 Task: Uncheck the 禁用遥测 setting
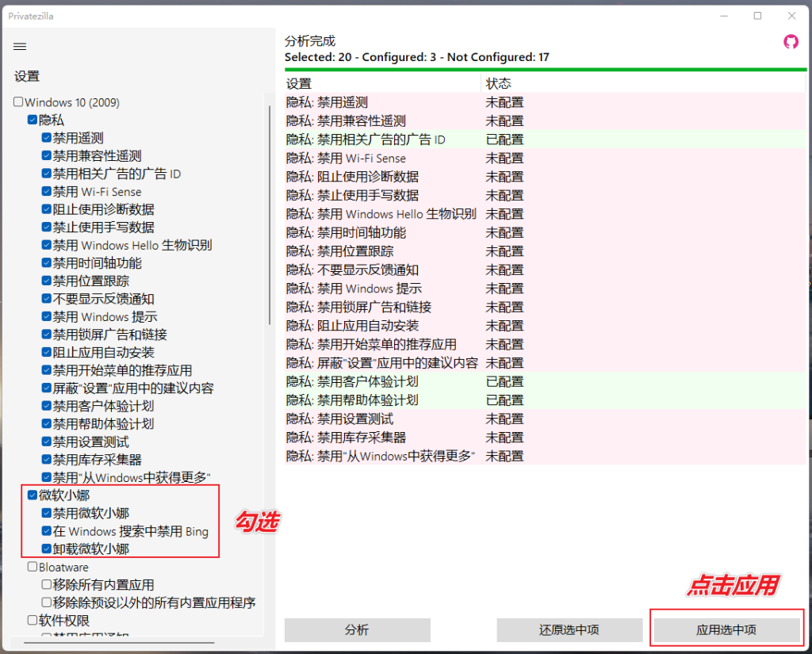(x=45, y=138)
